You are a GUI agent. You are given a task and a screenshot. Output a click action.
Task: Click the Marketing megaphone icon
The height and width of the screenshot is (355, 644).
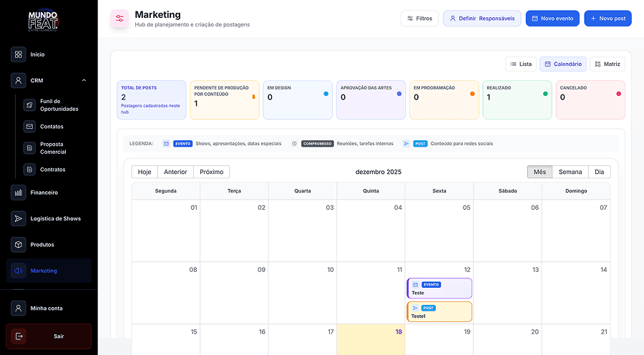[18, 271]
